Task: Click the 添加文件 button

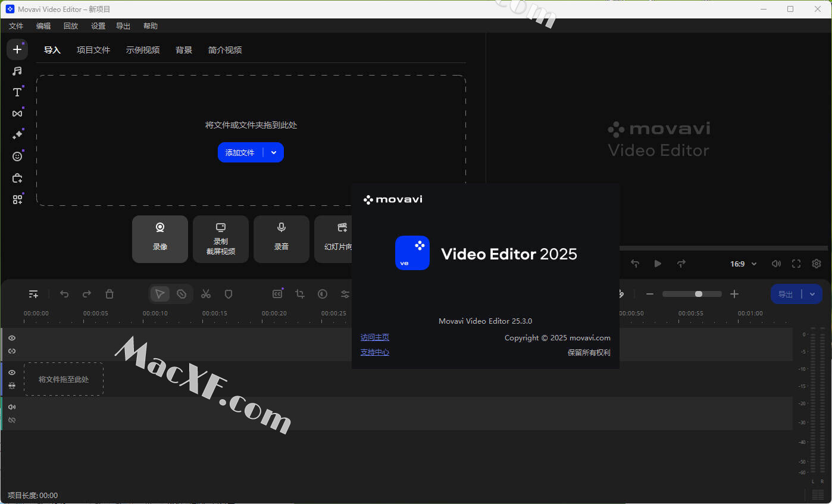Action: click(x=240, y=152)
